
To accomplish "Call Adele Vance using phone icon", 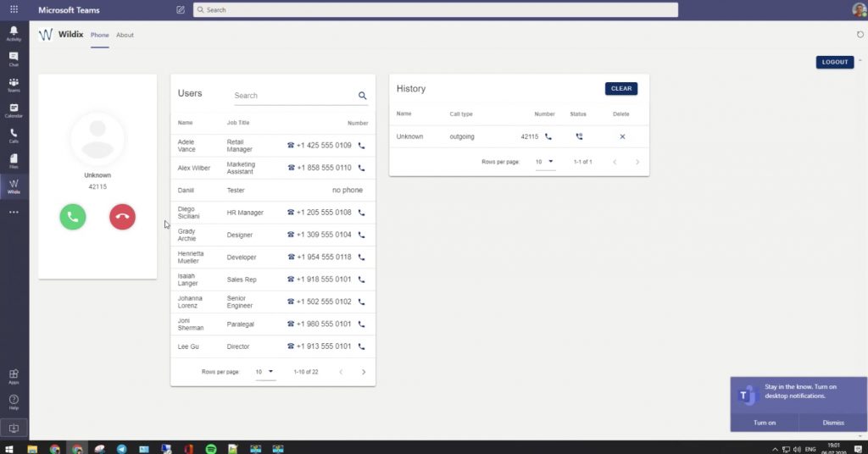I will point(362,146).
